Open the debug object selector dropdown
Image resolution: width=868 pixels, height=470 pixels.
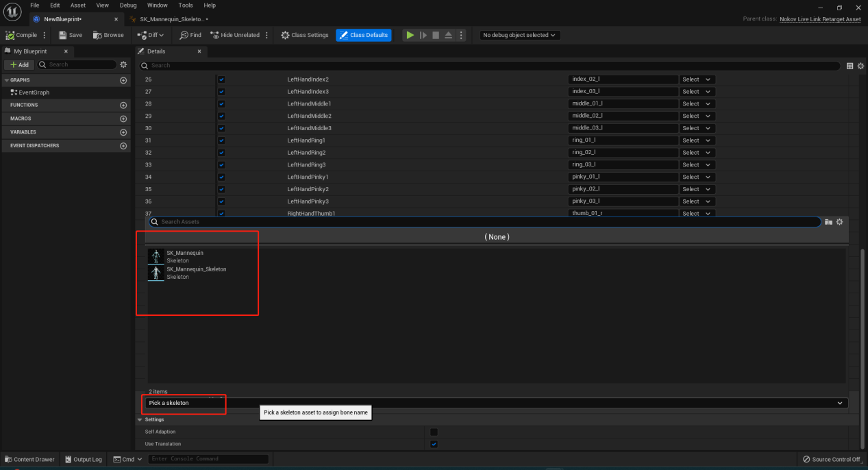(519, 35)
